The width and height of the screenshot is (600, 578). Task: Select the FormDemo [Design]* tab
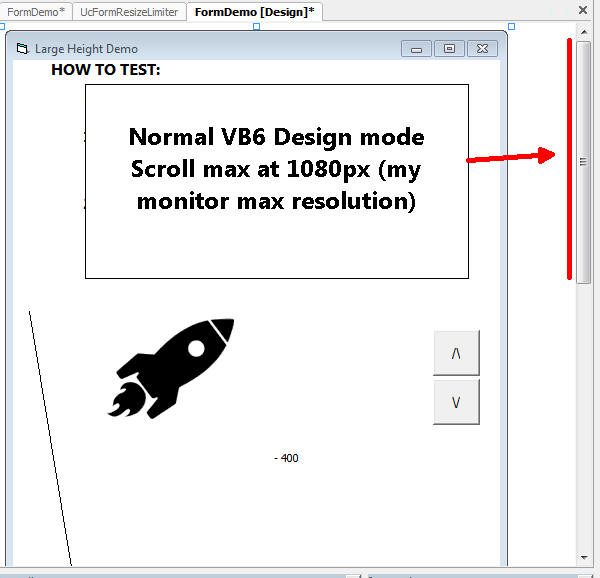coord(253,11)
